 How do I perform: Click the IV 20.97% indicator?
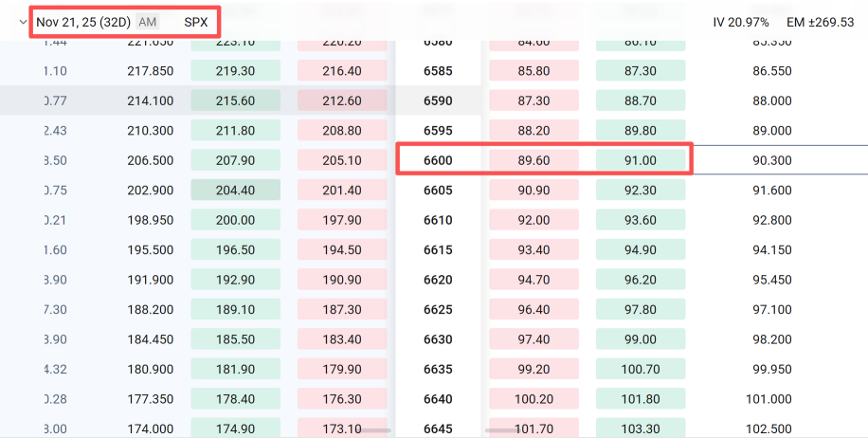click(741, 22)
